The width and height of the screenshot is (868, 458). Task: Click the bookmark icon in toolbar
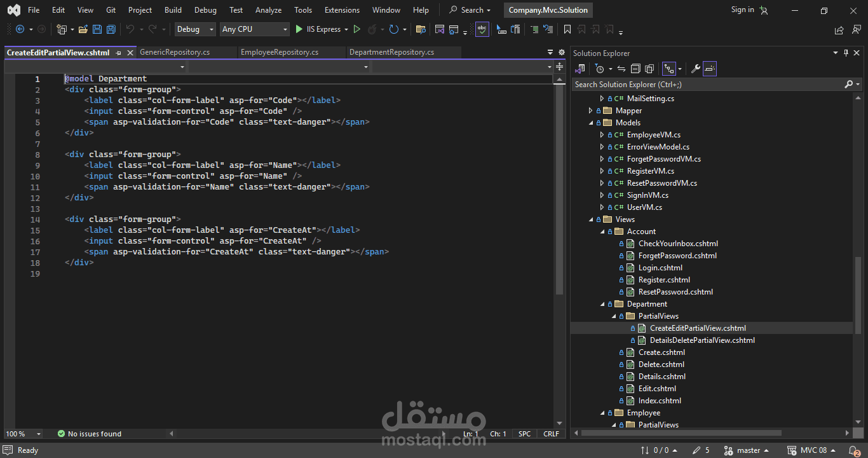[567, 29]
